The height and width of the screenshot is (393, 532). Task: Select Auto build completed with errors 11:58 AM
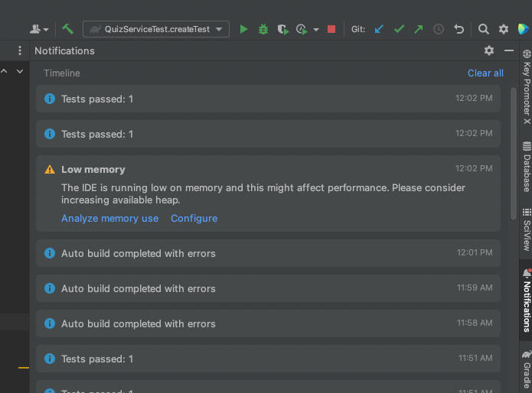268,323
